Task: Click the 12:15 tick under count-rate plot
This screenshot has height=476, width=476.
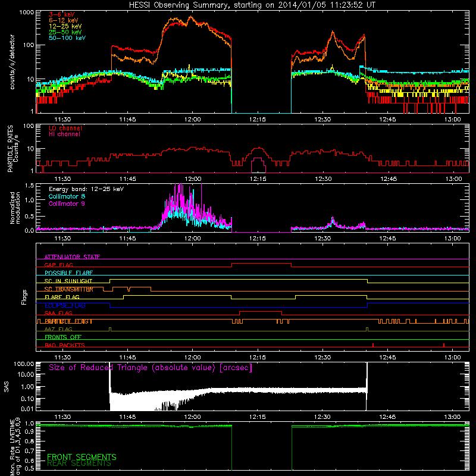Action: pos(258,120)
